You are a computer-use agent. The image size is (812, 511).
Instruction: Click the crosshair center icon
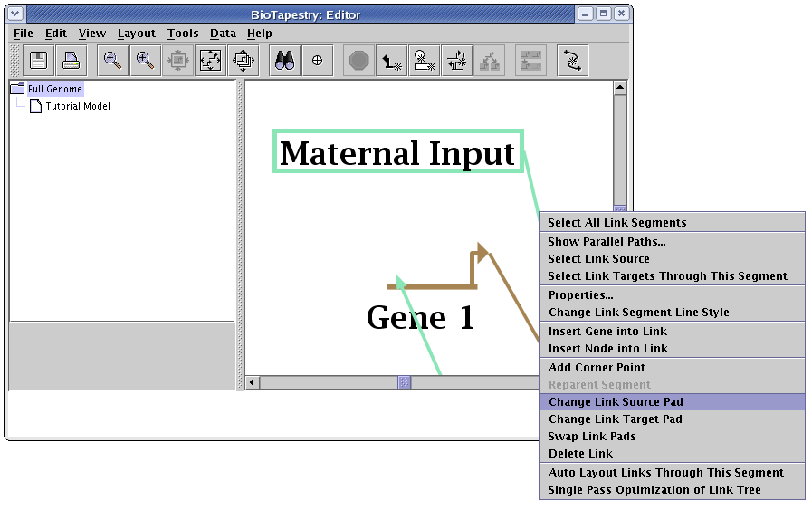click(317, 61)
